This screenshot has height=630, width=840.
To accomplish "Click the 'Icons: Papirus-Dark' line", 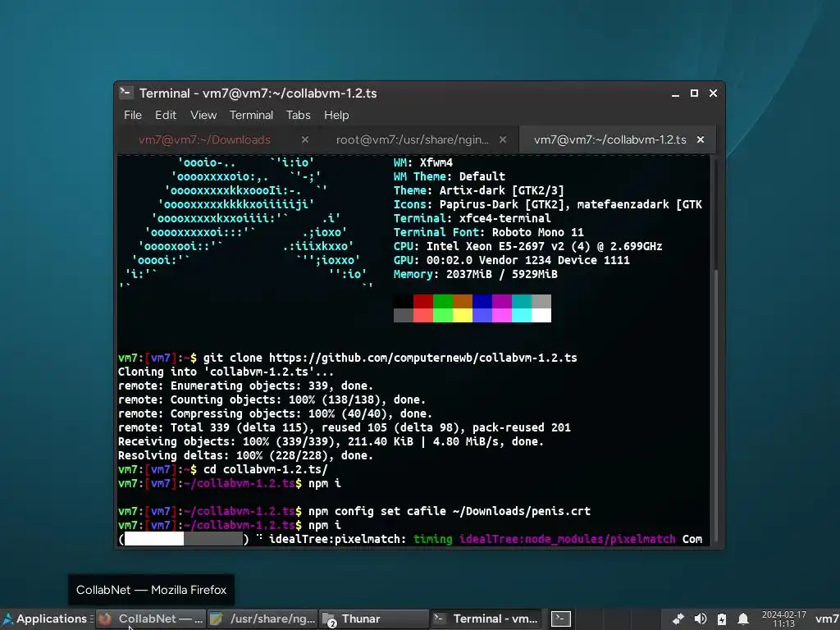I will (x=547, y=204).
